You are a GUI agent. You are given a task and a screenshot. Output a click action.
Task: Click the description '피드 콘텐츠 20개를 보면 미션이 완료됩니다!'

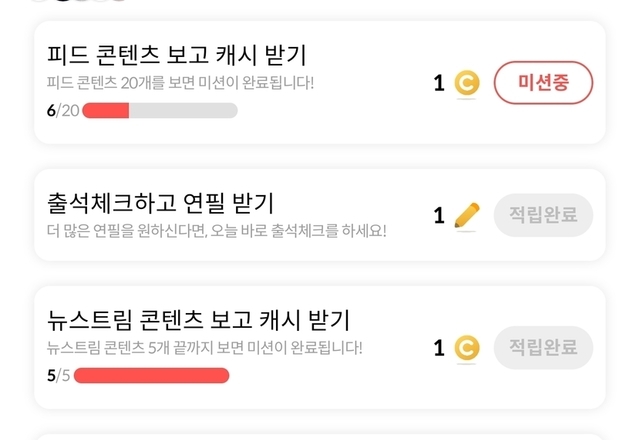click(x=180, y=82)
